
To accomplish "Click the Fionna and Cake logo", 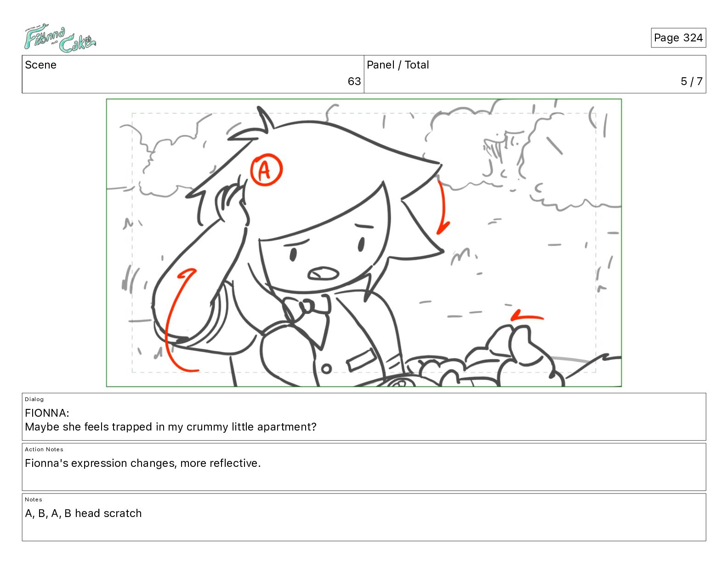I will pyautogui.click(x=60, y=39).
